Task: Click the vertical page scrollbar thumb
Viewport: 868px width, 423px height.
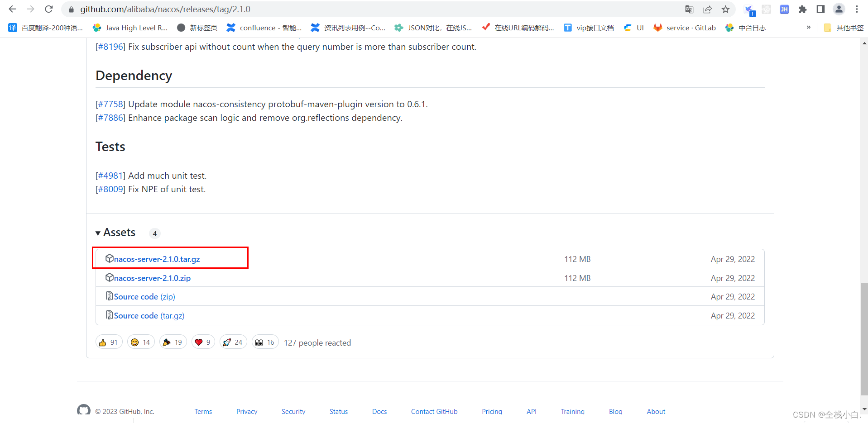Action: tap(864, 338)
